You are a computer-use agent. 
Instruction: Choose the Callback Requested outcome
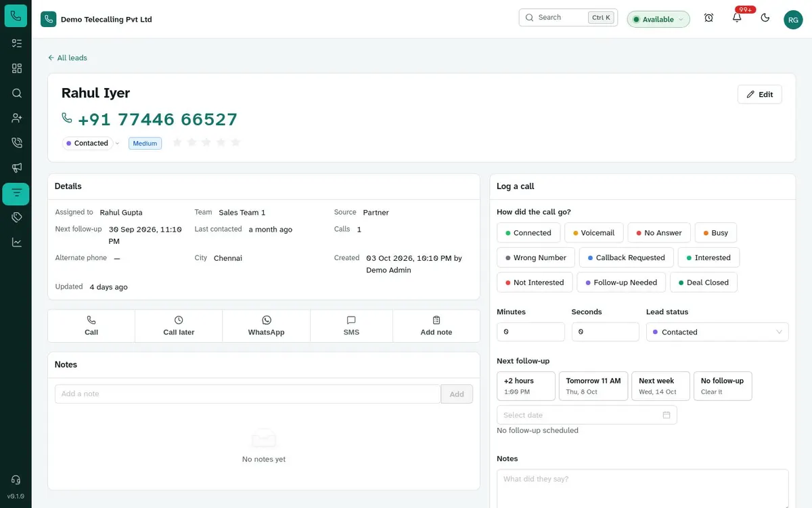click(x=627, y=257)
